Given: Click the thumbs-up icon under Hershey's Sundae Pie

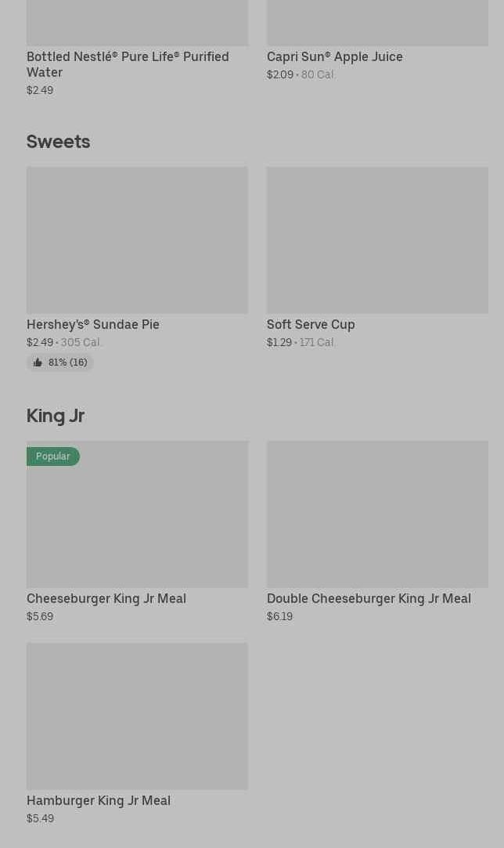Looking at the screenshot, I should pos(38,363).
